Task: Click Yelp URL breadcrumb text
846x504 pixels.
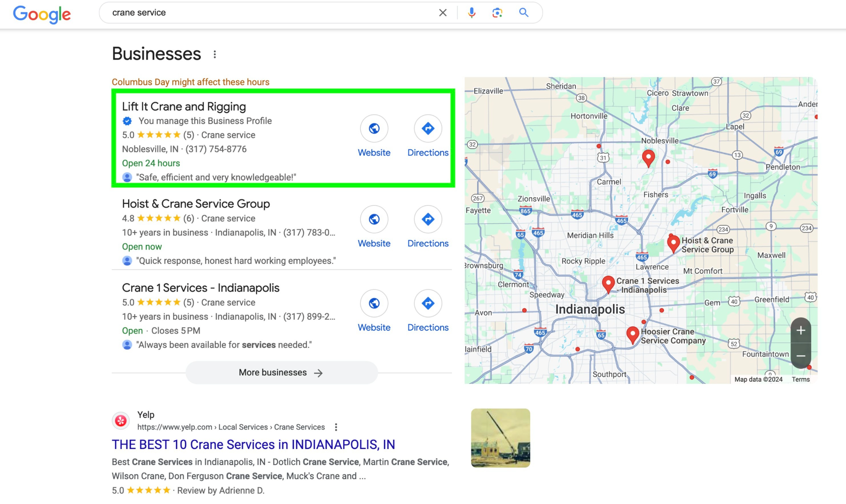Action: [231, 427]
